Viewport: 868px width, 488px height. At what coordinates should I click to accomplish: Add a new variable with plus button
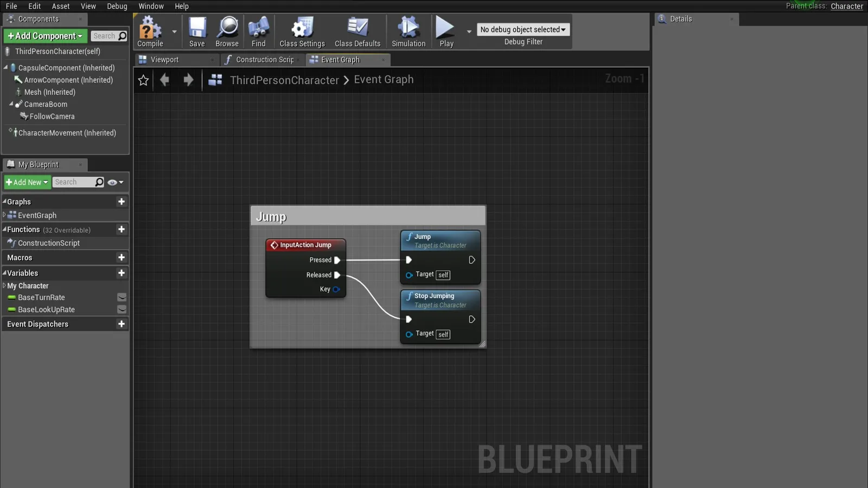(122, 273)
